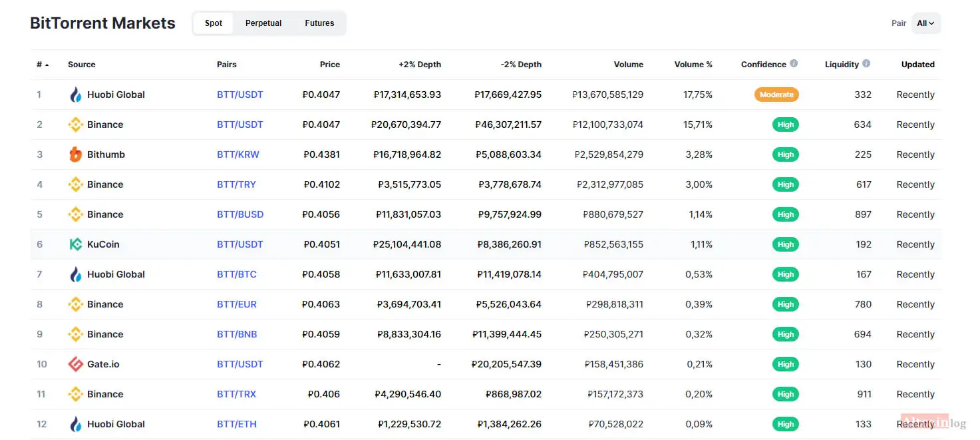Open the BTT/KRW pair link
This screenshot has height=440, width=980.
coord(238,154)
